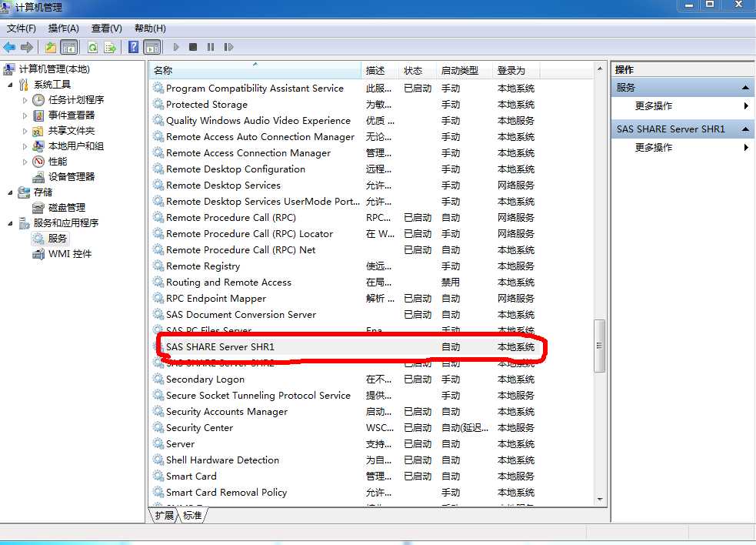The width and height of the screenshot is (756, 545).
Task: Toggle the Show/Hide action pane icon
Action: pyautogui.click(x=152, y=47)
